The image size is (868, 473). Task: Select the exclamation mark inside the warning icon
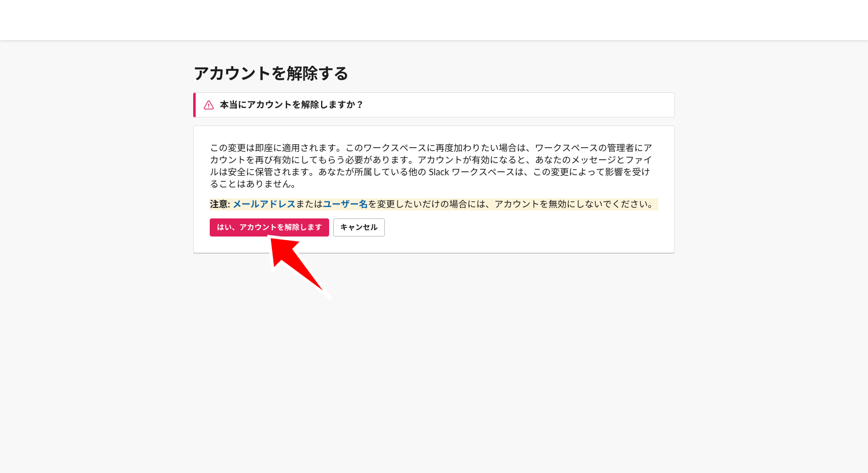[x=208, y=105]
